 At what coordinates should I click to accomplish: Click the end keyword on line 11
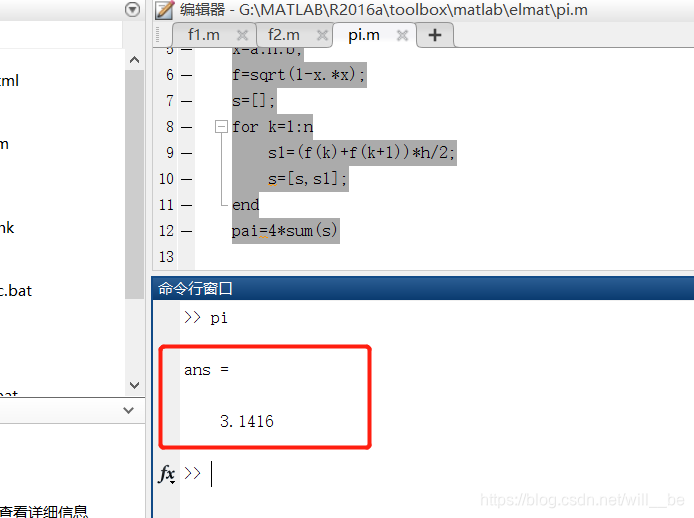point(245,205)
